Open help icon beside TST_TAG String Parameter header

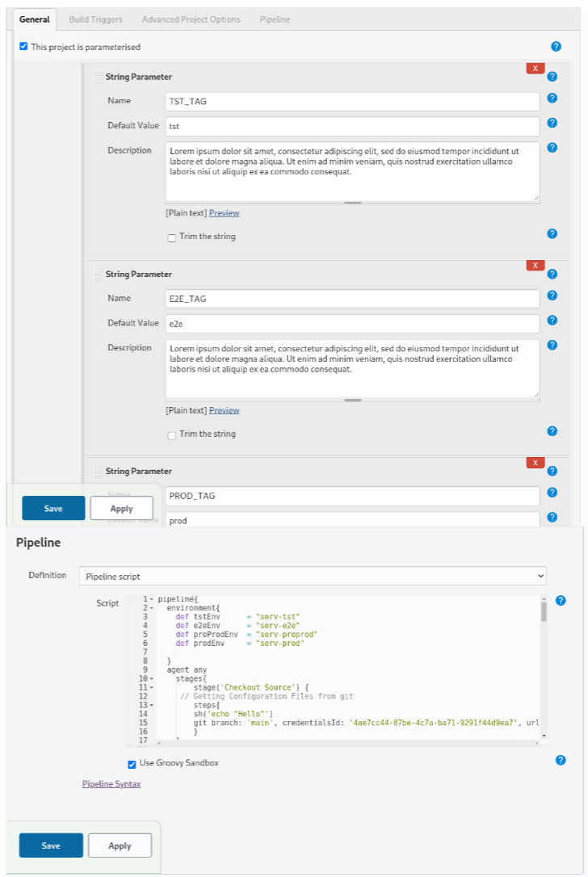pos(552,77)
